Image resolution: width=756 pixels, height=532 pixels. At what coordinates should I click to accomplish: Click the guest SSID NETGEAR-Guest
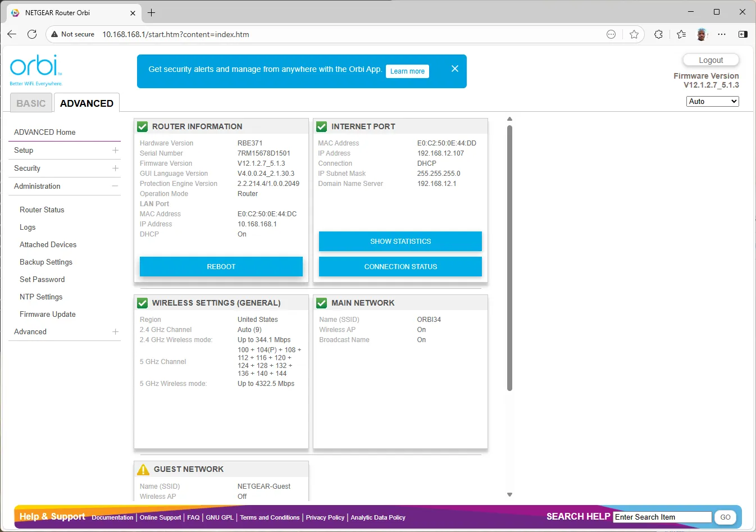pyautogui.click(x=264, y=486)
